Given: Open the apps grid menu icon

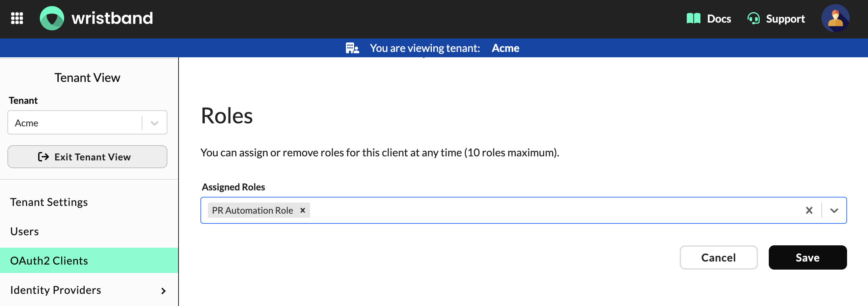Looking at the screenshot, I should pos(17,18).
